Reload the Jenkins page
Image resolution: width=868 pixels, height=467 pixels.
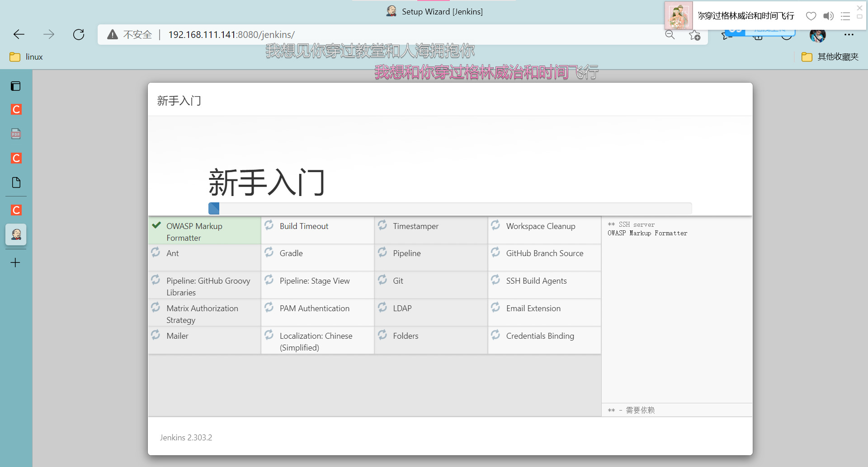pyautogui.click(x=79, y=34)
